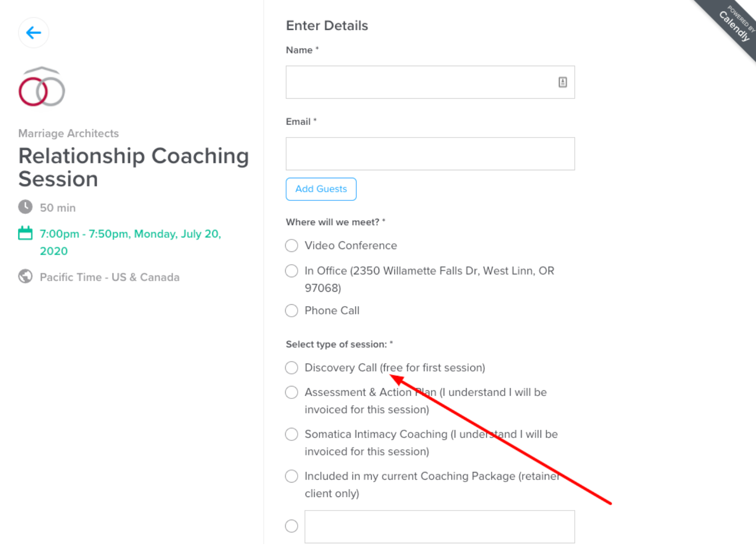Image resolution: width=756 pixels, height=547 pixels.
Task: Click the blue back arrow button
Action: (34, 33)
